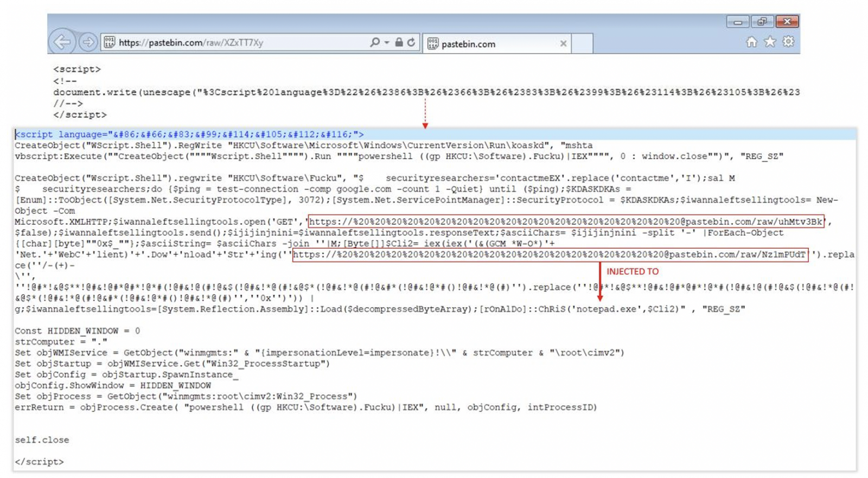Close the browser window
The height and width of the screenshot is (478, 868).
point(787,22)
